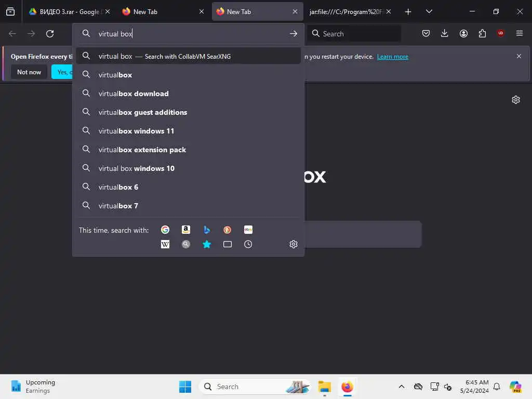This screenshot has height=399, width=532.
Task: Open the Downloads panel
Action: point(445,33)
